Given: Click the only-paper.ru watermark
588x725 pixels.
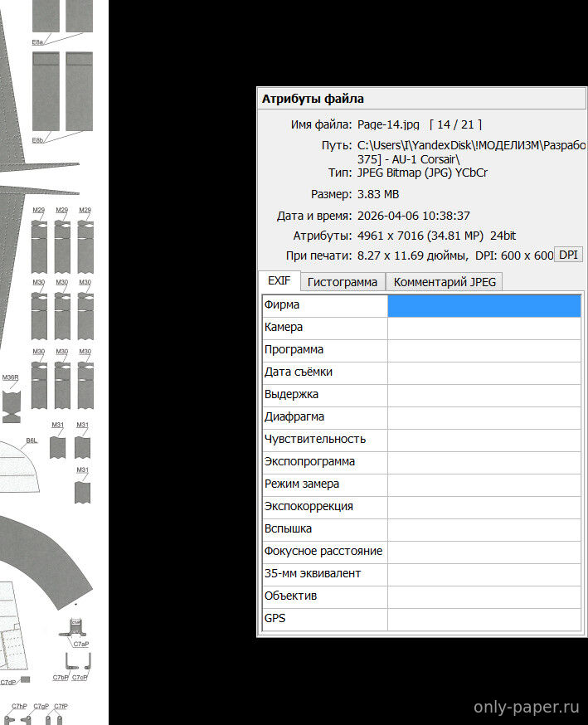Looking at the screenshot, I should coord(526,707).
